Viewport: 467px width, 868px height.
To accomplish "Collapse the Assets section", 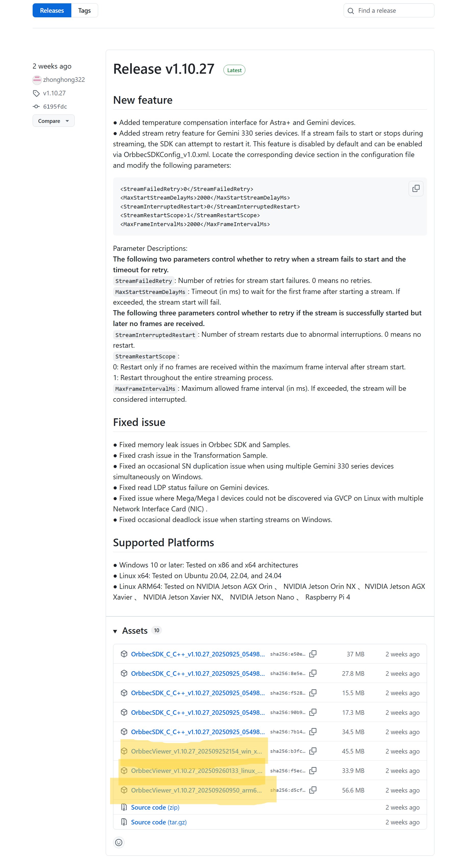I will coord(115,631).
